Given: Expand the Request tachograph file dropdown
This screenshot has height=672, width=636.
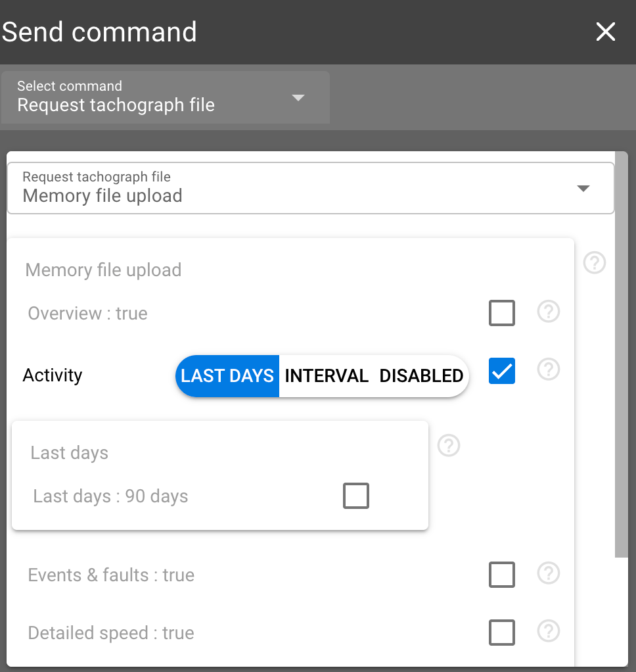Looking at the screenshot, I should pyautogui.click(x=310, y=188).
